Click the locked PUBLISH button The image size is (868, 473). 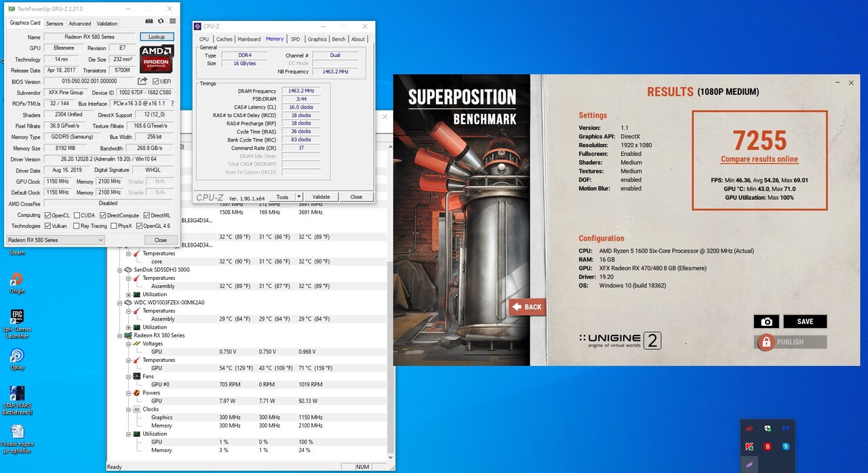[x=790, y=342]
